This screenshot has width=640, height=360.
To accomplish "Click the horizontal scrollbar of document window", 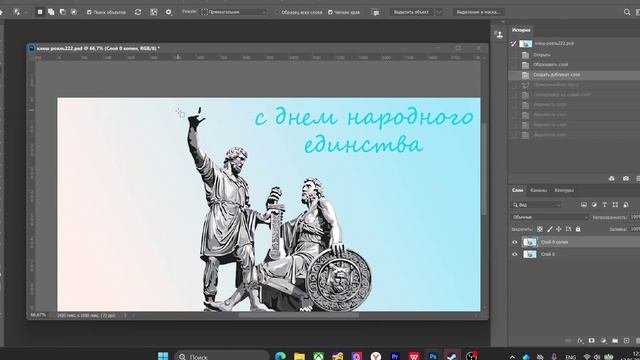I will pyautogui.click(x=298, y=315).
